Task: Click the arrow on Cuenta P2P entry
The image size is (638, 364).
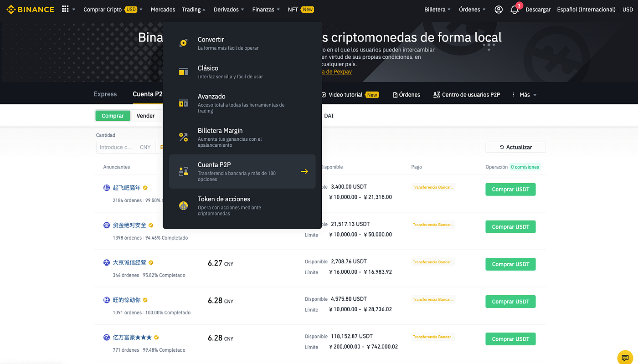Action: (304, 171)
